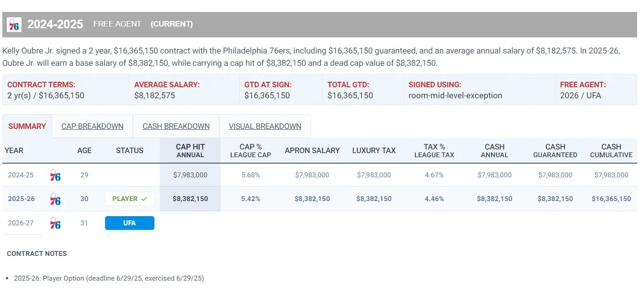The height and width of the screenshot is (303, 644).
Task: Select the Summary tab
Action: point(27,126)
